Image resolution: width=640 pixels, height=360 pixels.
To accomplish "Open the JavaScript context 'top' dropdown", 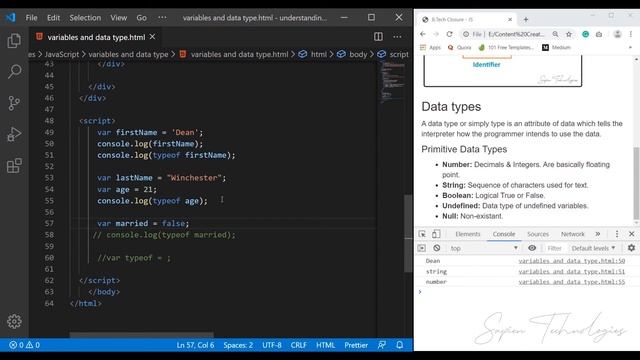I will pyautogui.click(x=484, y=248).
